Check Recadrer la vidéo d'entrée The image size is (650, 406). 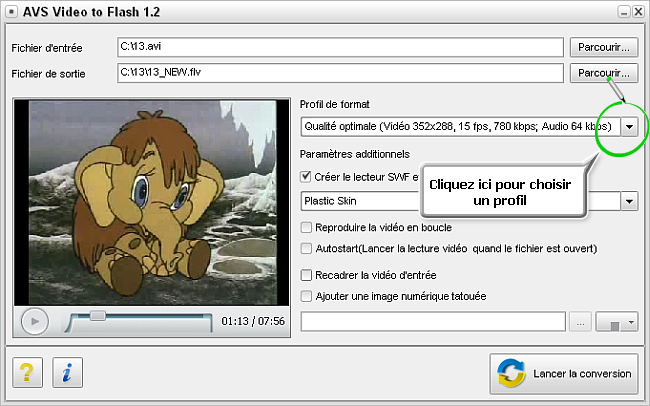[306, 275]
